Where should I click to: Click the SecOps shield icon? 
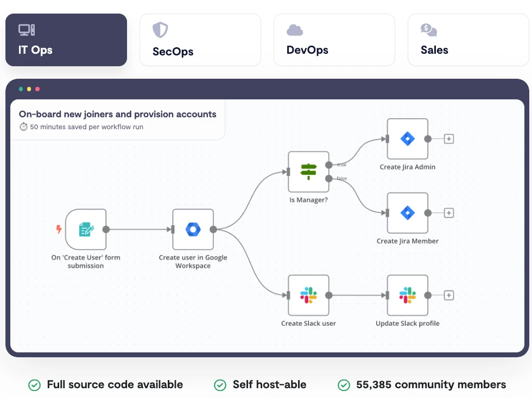click(160, 30)
